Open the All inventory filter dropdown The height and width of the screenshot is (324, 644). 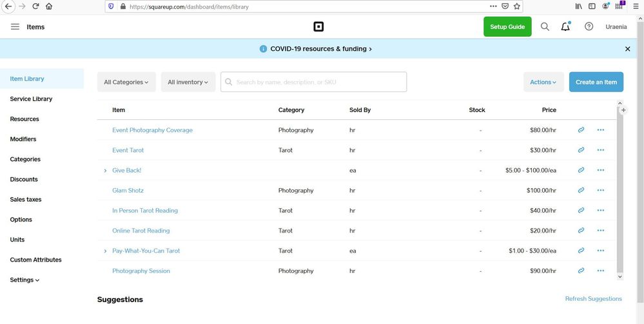click(x=188, y=82)
